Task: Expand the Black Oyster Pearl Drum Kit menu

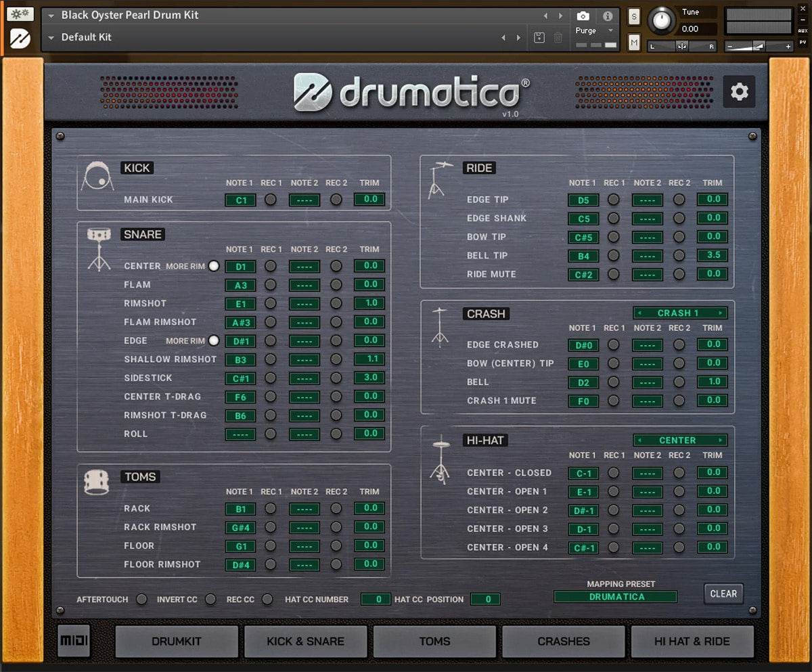Action: click(50, 16)
